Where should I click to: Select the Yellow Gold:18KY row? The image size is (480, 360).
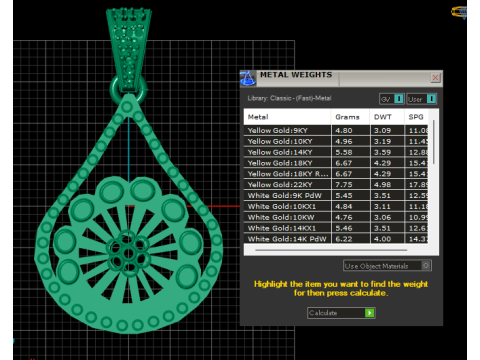(x=336, y=163)
